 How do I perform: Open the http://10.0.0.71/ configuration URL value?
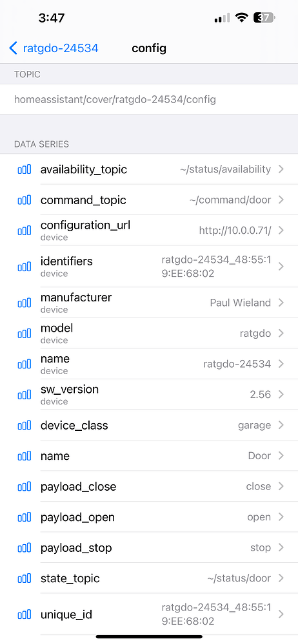pyautogui.click(x=235, y=231)
